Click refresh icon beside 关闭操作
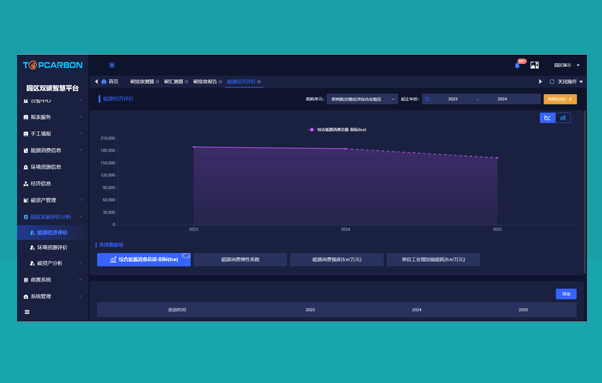The image size is (602, 383). pyautogui.click(x=552, y=81)
